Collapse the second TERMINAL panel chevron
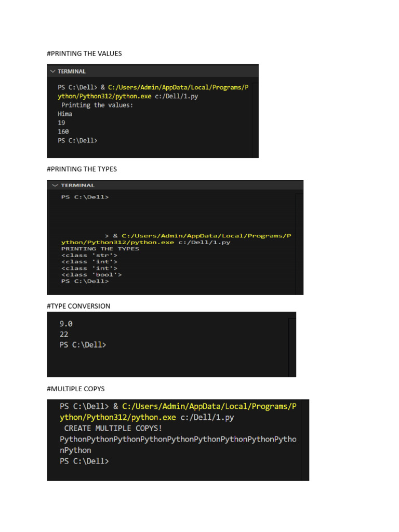399x532 pixels. point(55,185)
